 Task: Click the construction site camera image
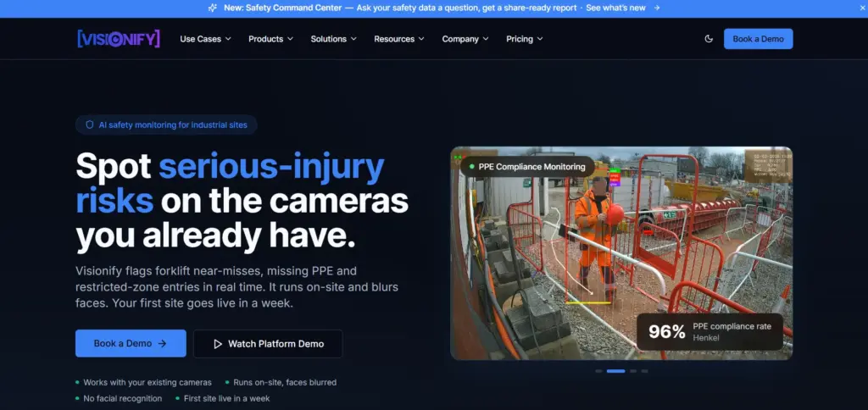tap(621, 253)
